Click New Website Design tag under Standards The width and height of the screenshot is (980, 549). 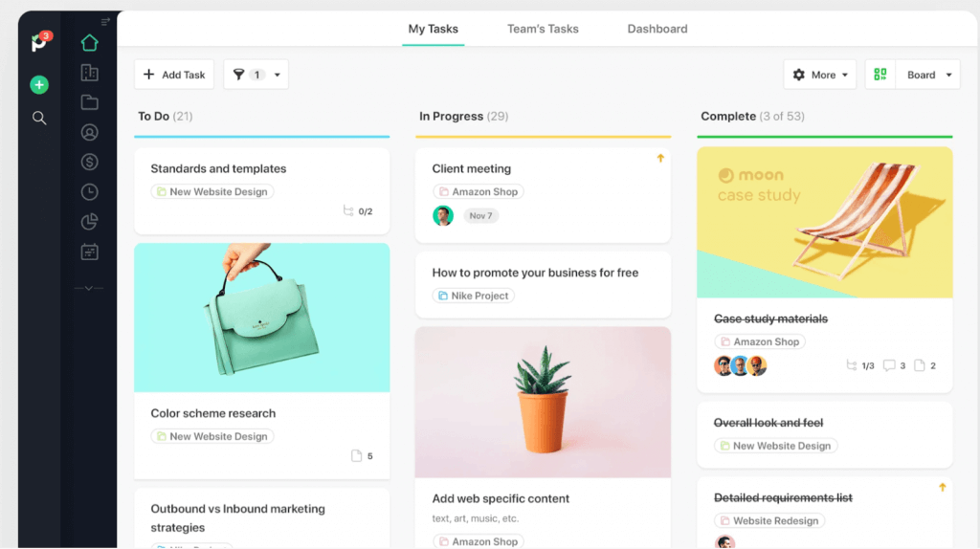pos(212,191)
